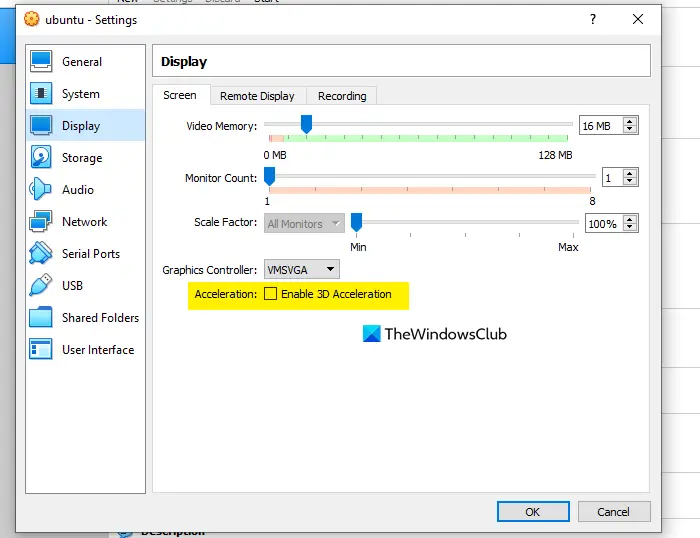The image size is (700, 538).
Task: Switch to Recording tab
Action: point(342,96)
